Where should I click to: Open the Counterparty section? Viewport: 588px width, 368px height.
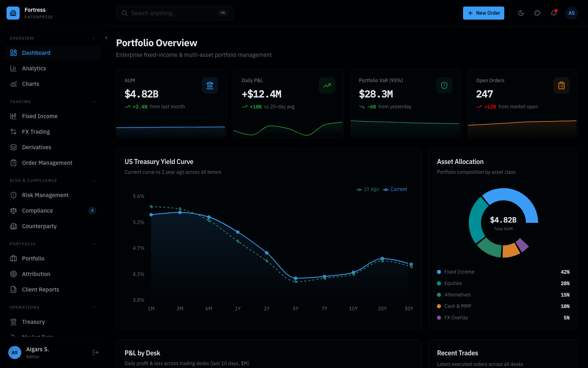[40, 226]
